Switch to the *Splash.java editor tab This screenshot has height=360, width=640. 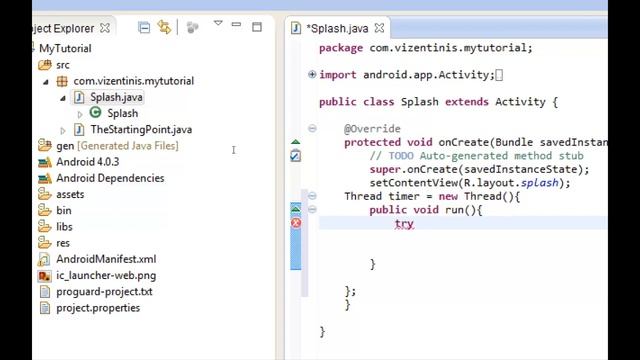[x=337, y=28]
